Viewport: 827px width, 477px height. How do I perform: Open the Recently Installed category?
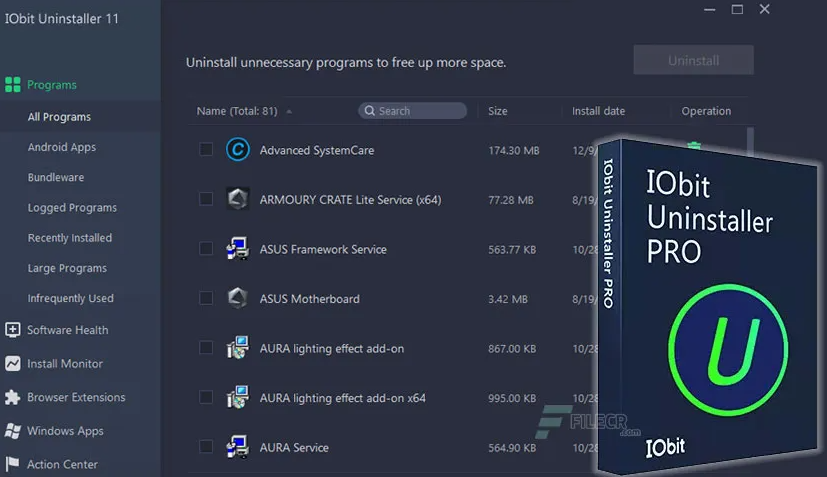70,238
